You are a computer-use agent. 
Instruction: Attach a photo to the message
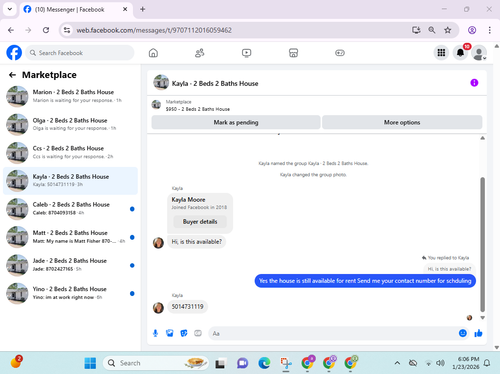coord(170,333)
